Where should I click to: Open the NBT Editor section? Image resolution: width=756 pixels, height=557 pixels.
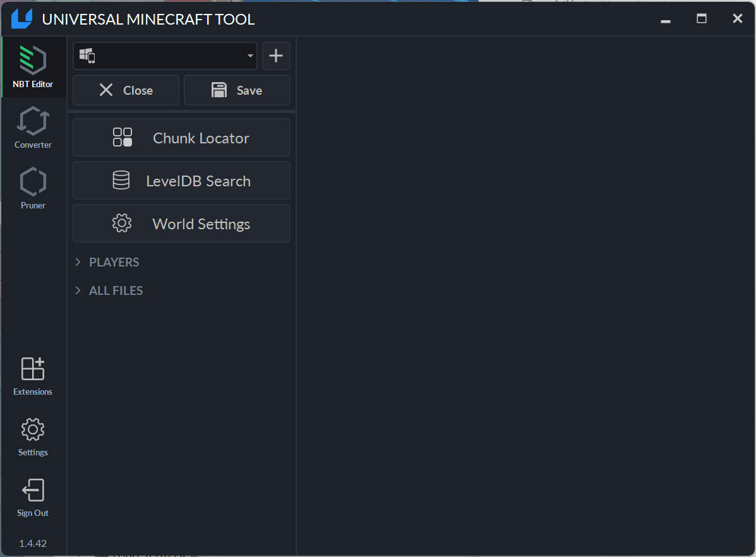pyautogui.click(x=33, y=67)
